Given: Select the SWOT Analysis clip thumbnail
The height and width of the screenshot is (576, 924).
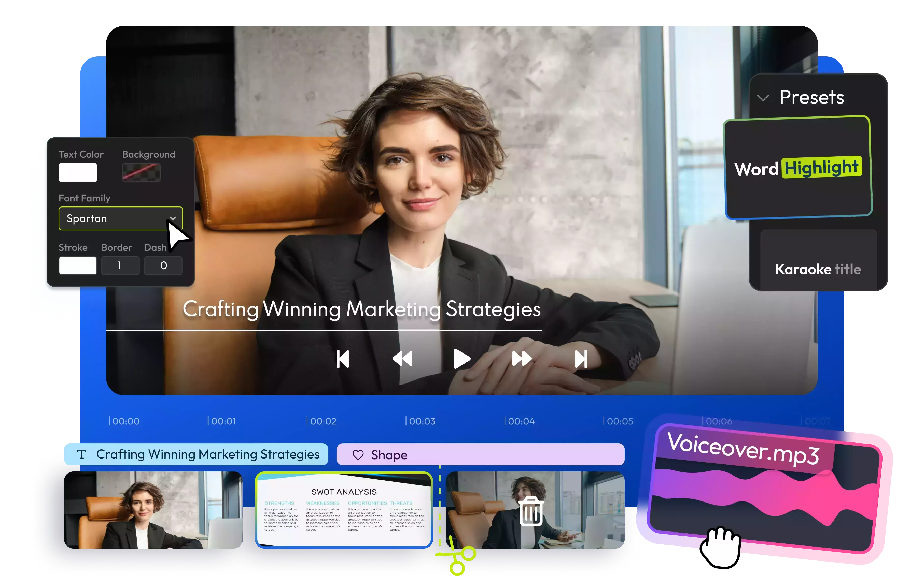Looking at the screenshot, I should coord(343,510).
